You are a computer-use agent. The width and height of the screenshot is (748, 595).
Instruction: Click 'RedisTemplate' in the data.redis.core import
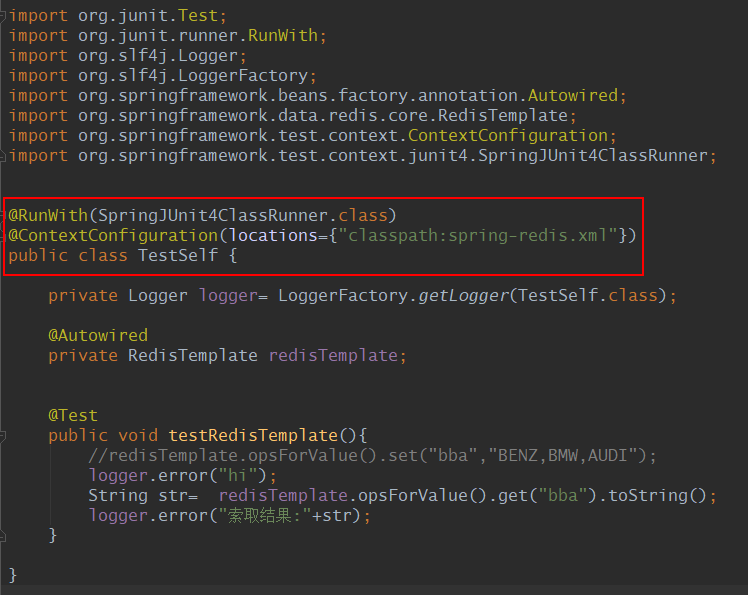point(503,115)
